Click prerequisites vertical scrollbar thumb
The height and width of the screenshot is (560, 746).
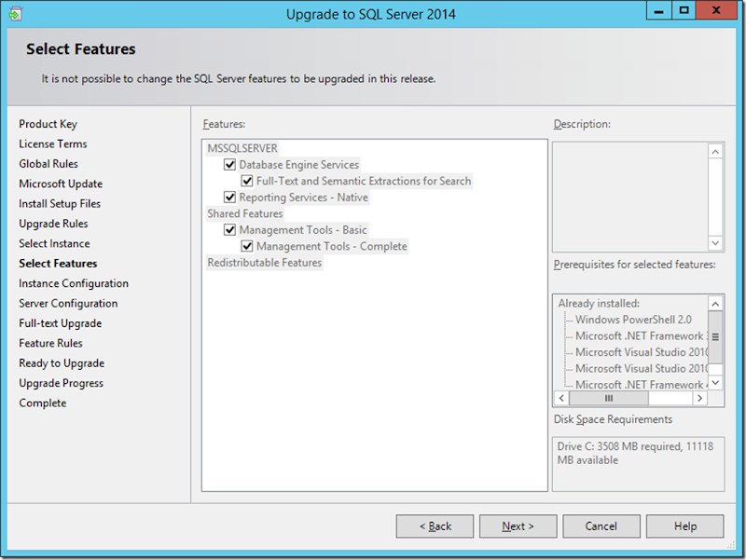point(715,337)
